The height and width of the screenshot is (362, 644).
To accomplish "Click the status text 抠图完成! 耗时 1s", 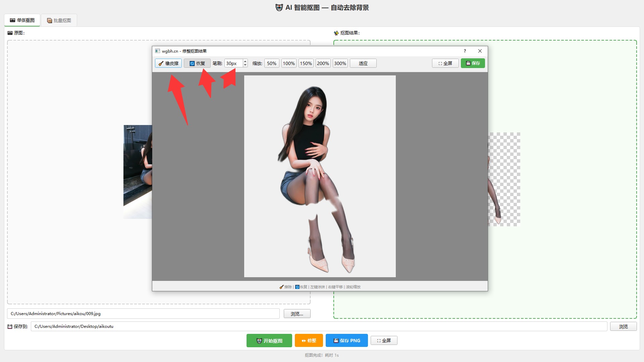I will (322, 355).
